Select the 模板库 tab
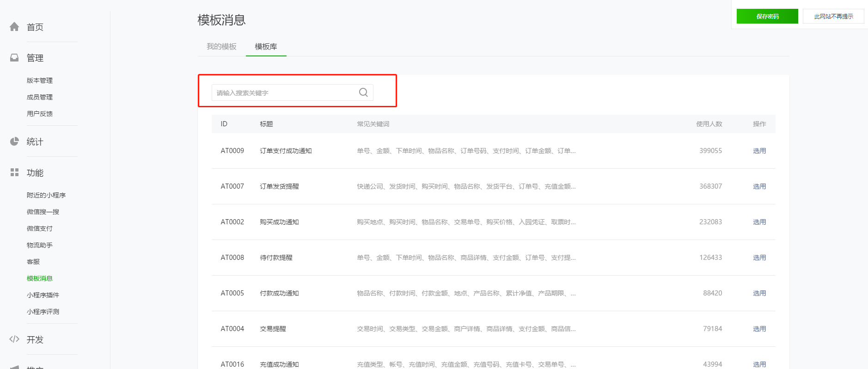This screenshot has width=868, height=369. pos(266,46)
